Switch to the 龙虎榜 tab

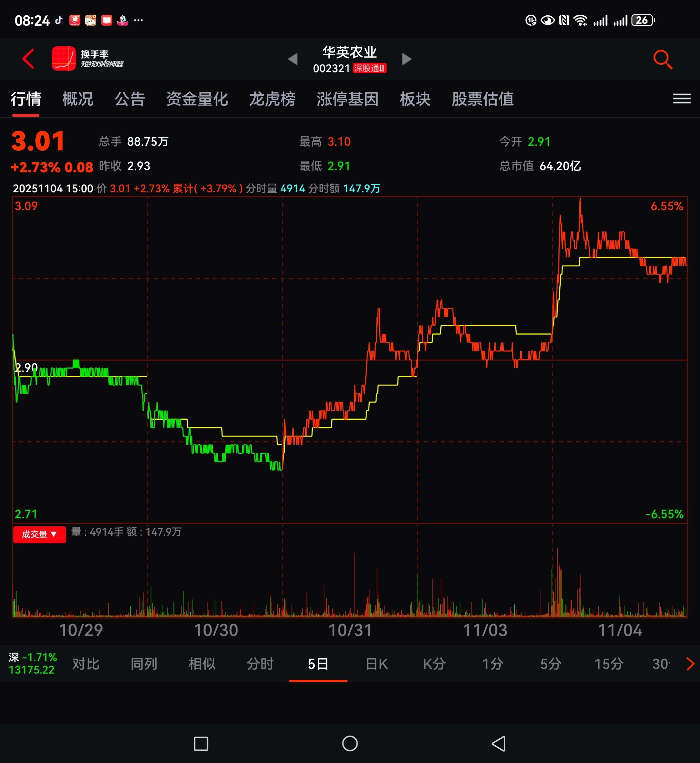coord(272,99)
